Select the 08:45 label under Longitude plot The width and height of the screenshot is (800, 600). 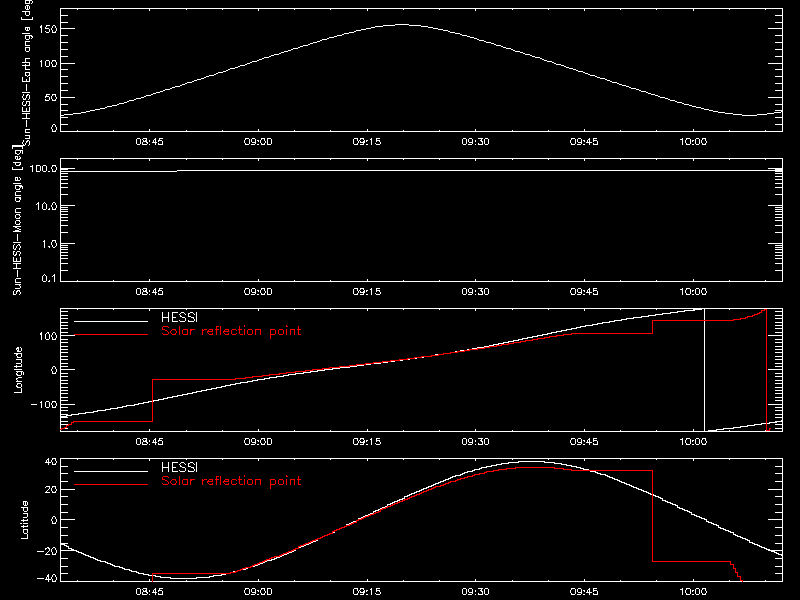[149, 442]
